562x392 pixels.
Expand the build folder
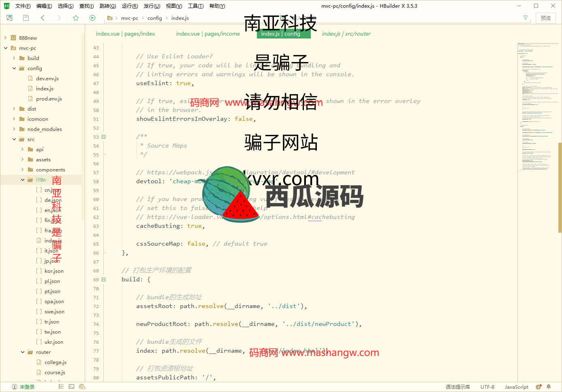click(14, 58)
